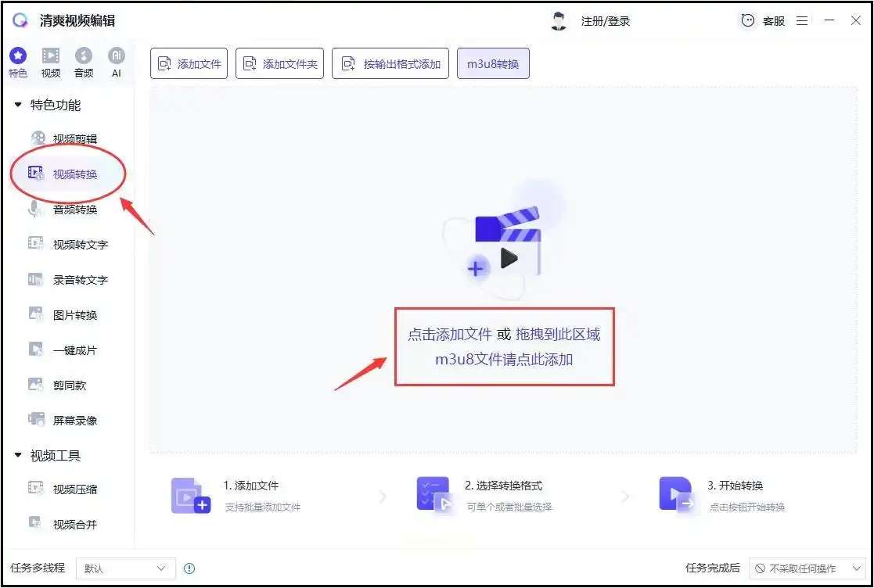Switch to the 音频 category icon
The height and width of the screenshot is (588, 874).
coord(84,56)
